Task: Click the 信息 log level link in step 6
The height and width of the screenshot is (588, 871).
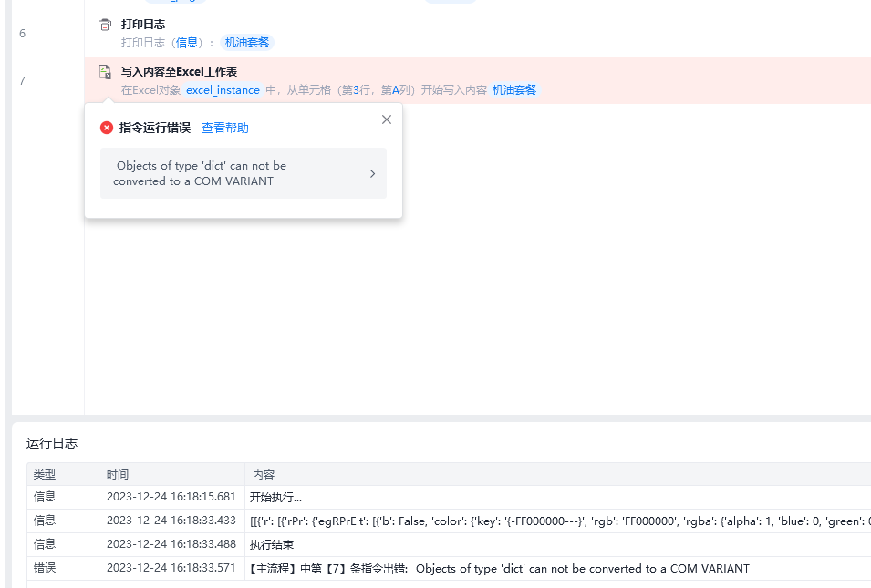Action: click(x=187, y=43)
